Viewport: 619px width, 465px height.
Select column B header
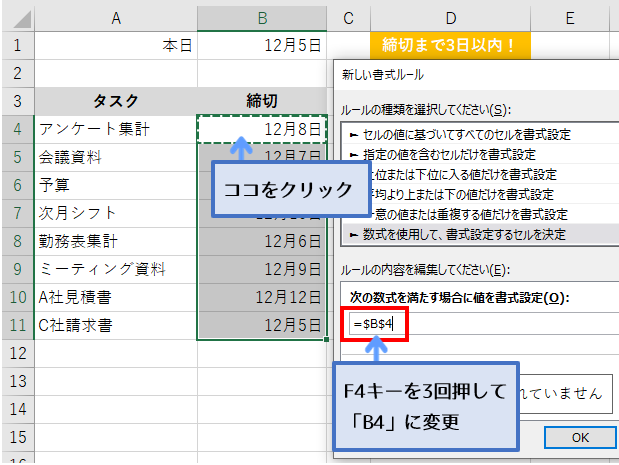tap(262, 19)
